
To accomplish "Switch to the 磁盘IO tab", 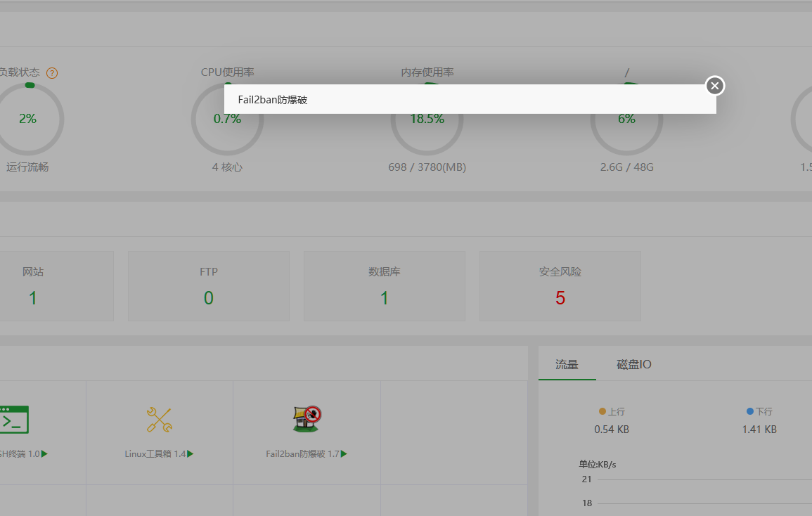I will coord(634,364).
